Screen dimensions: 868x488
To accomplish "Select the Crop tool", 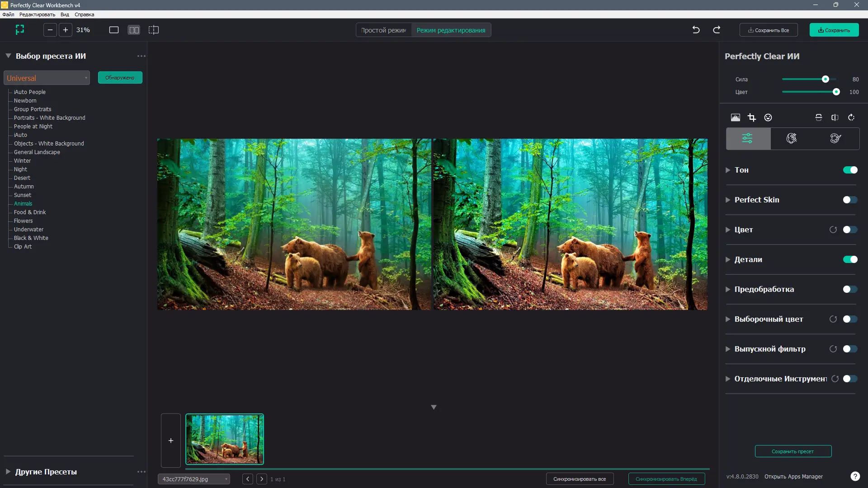I will [752, 117].
